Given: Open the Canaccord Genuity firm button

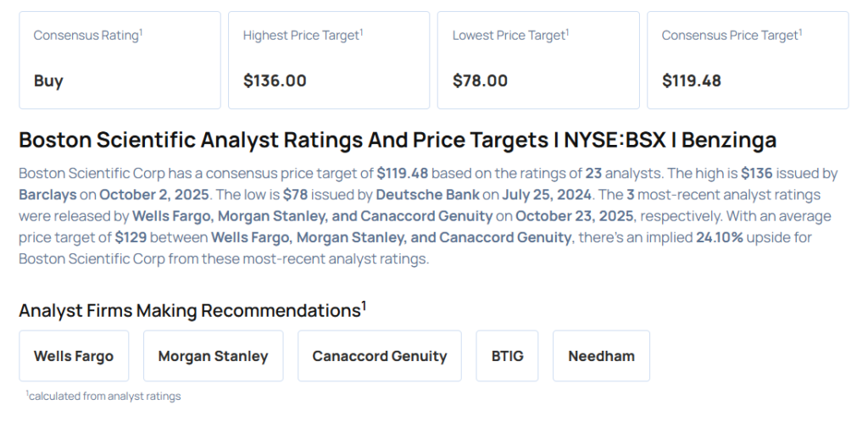Looking at the screenshot, I should (x=379, y=356).
